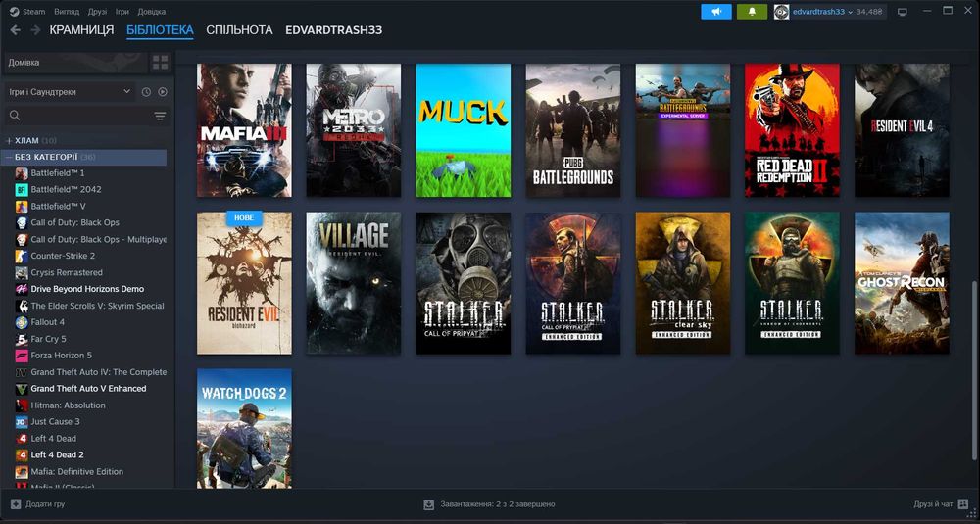980x524 pixels.
Task: Click the Домівка home button
Action: coord(75,63)
